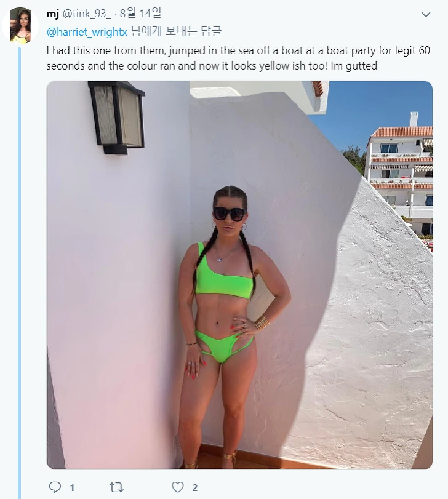Like the tweet with the heart icon
The width and height of the screenshot is (448, 499).
tap(178, 487)
